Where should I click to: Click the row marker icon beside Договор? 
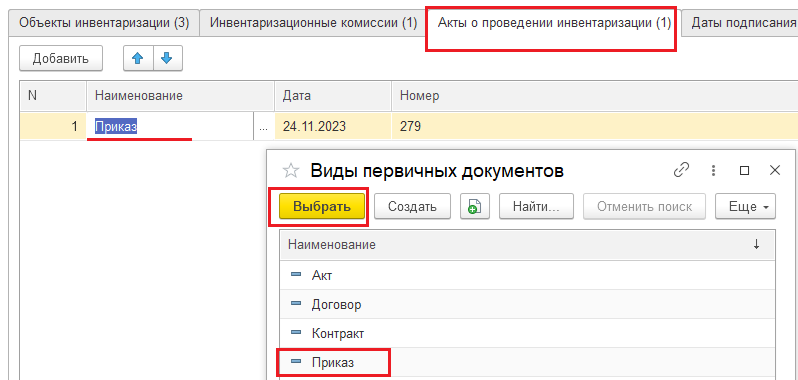pos(296,304)
